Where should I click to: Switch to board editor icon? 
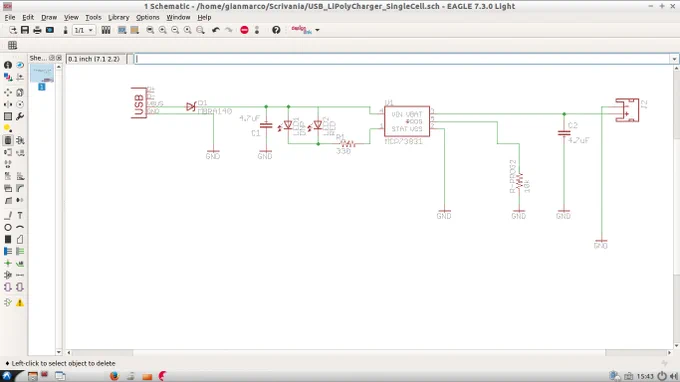pos(65,30)
